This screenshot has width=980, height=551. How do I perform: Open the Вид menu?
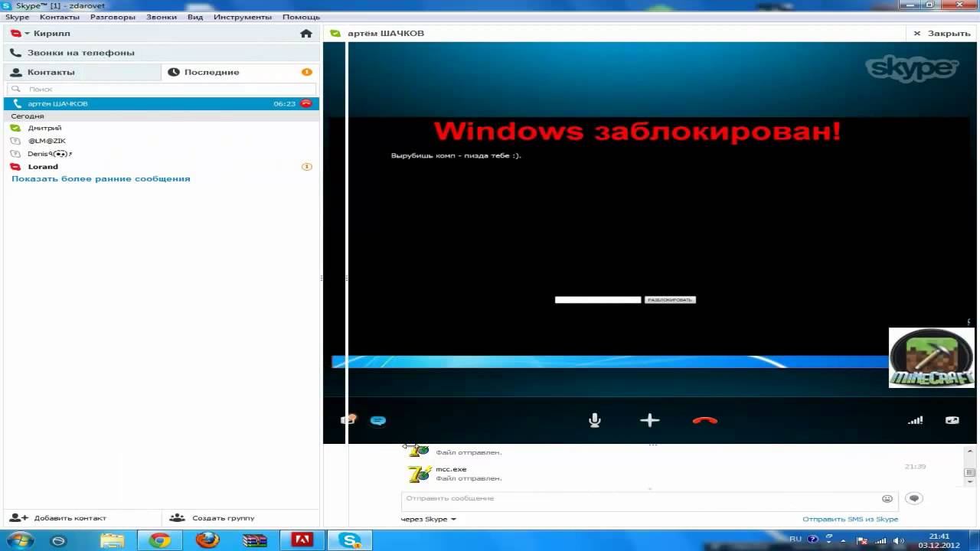tap(195, 17)
